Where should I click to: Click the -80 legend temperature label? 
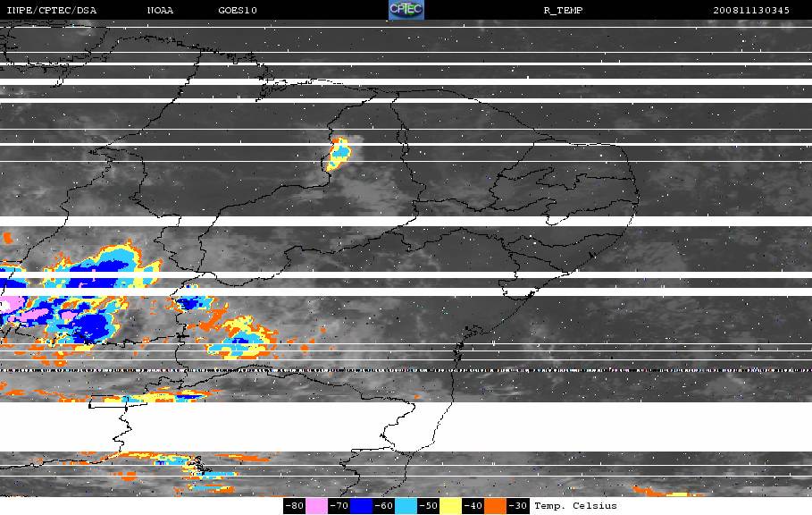pyautogui.click(x=294, y=506)
